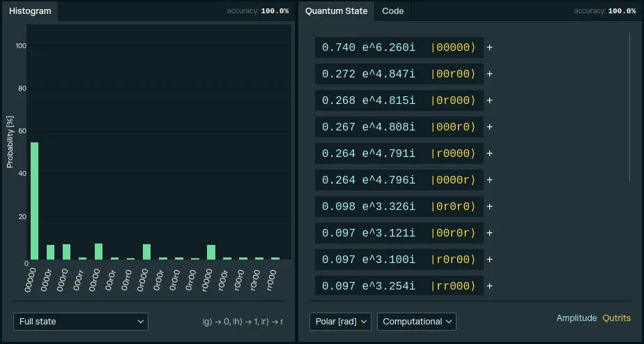
Task: Click the accuracy value in Histogram panel
Action: [x=275, y=11]
